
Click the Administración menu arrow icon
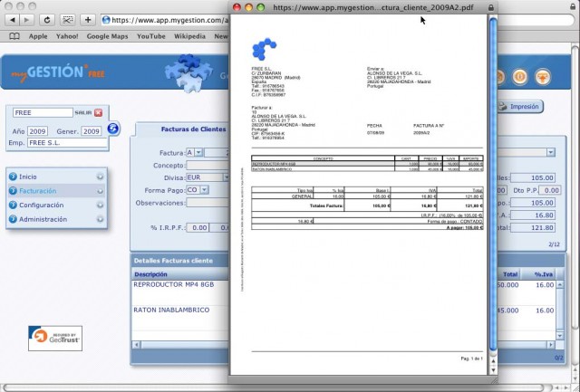13,219
